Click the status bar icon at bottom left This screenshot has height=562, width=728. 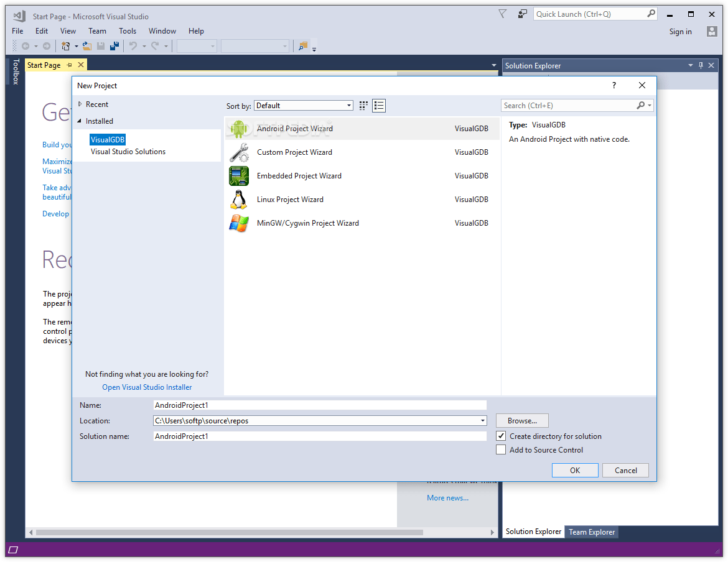(x=14, y=550)
